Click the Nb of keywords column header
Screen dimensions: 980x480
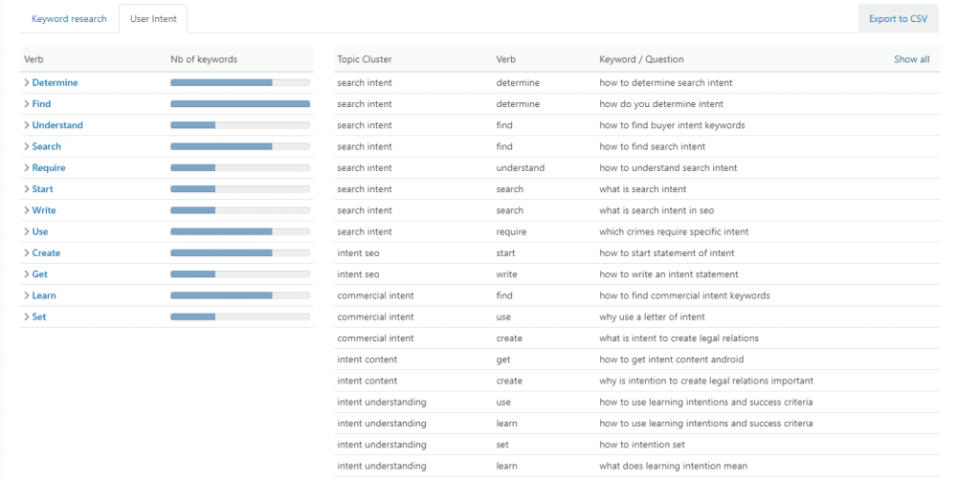(204, 59)
